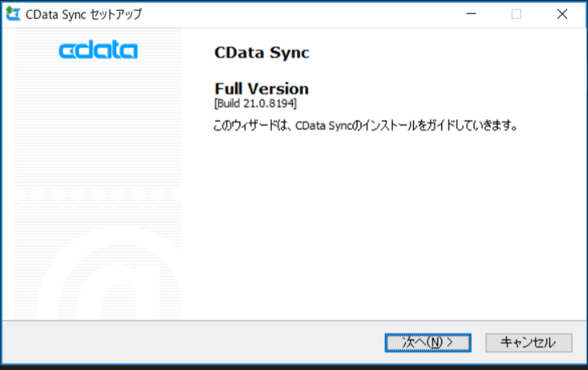The image size is (588, 370).
Task: Click the CData Sync installer icon in title bar
Action: click(x=12, y=14)
